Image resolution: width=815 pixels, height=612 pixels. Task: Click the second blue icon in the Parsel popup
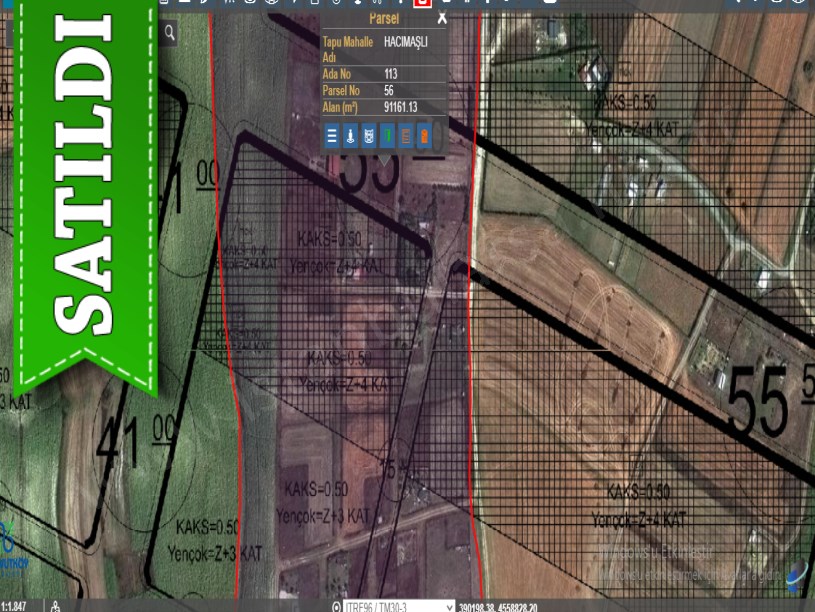(x=350, y=136)
